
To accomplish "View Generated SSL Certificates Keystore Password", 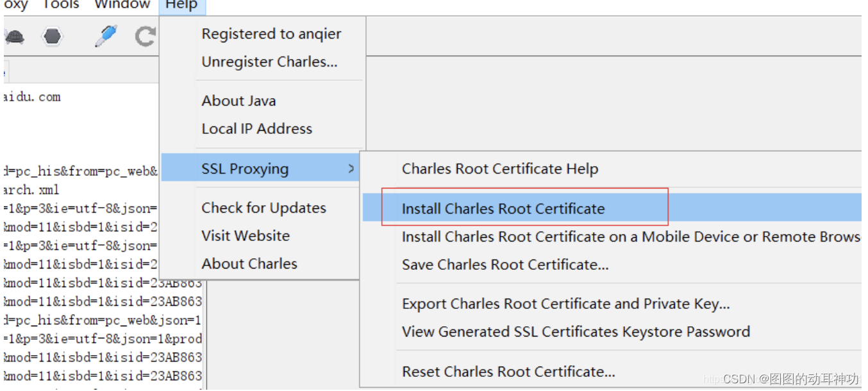I will (576, 332).
